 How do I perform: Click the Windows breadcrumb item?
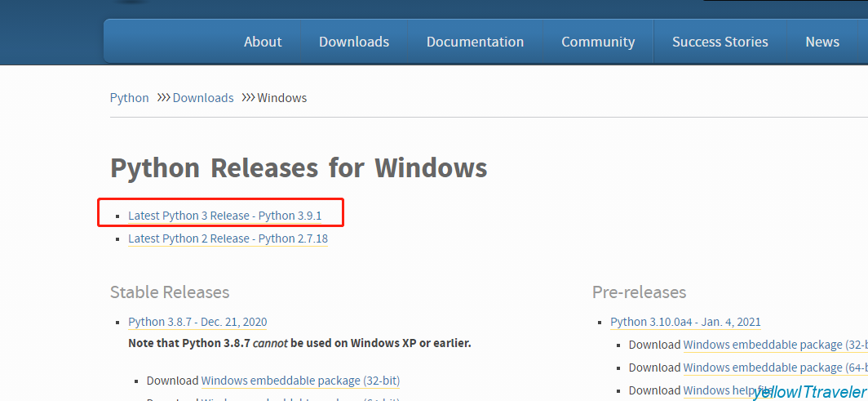281,98
